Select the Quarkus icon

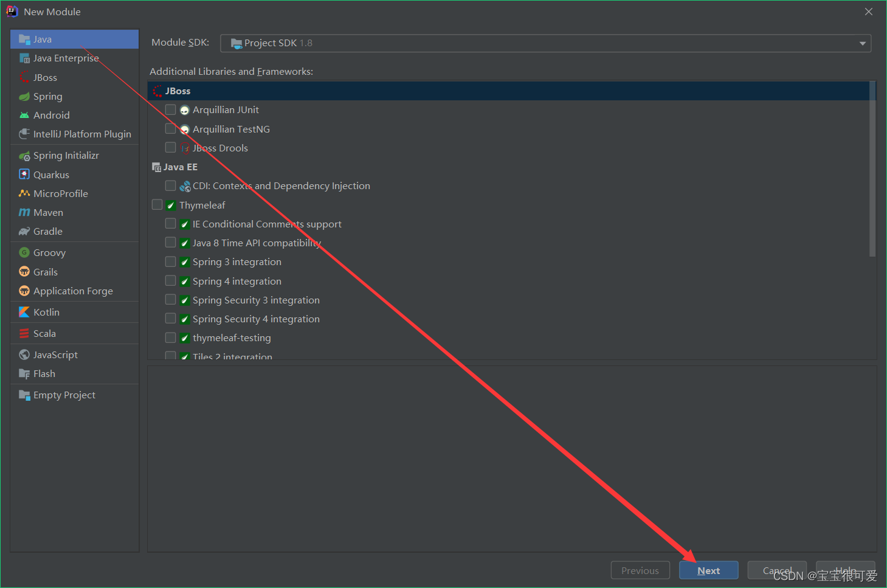coord(24,175)
